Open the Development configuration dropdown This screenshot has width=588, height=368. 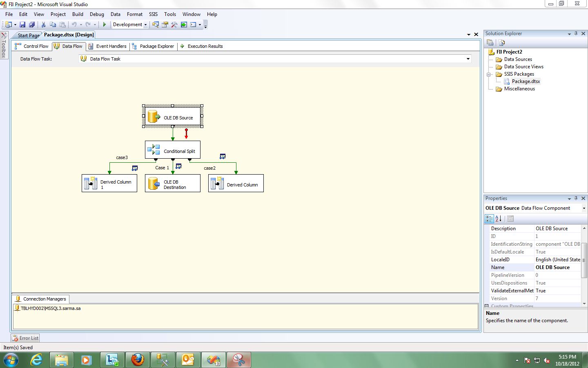tap(145, 25)
